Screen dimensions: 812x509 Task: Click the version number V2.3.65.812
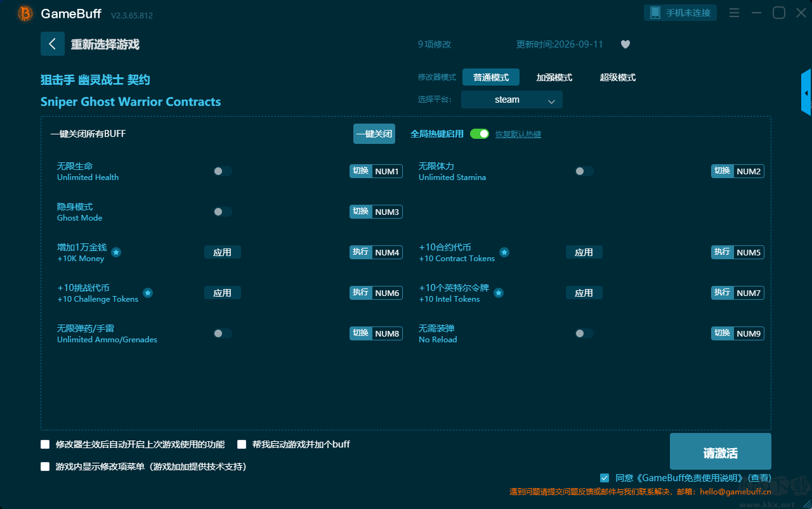click(132, 15)
